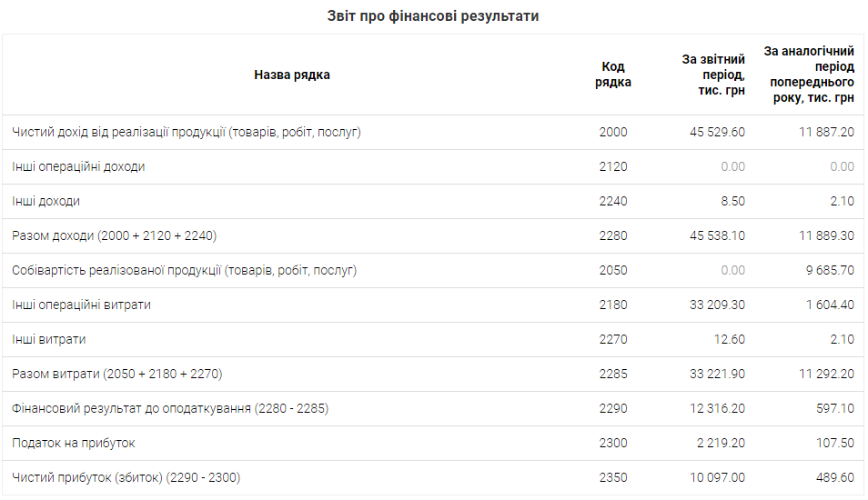Click the 'Інші операційні витрати' row label

82,305
